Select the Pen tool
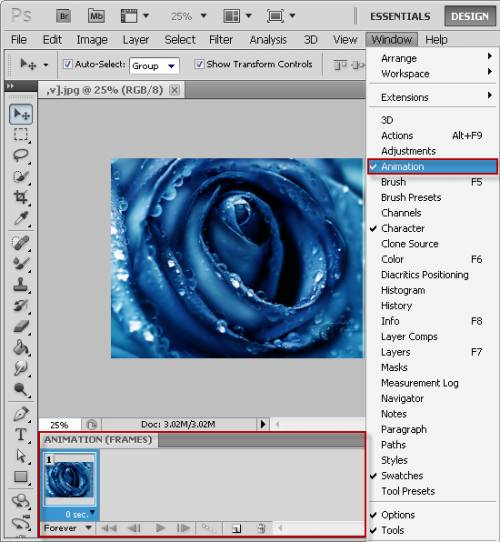The height and width of the screenshot is (542, 500). [x=21, y=414]
